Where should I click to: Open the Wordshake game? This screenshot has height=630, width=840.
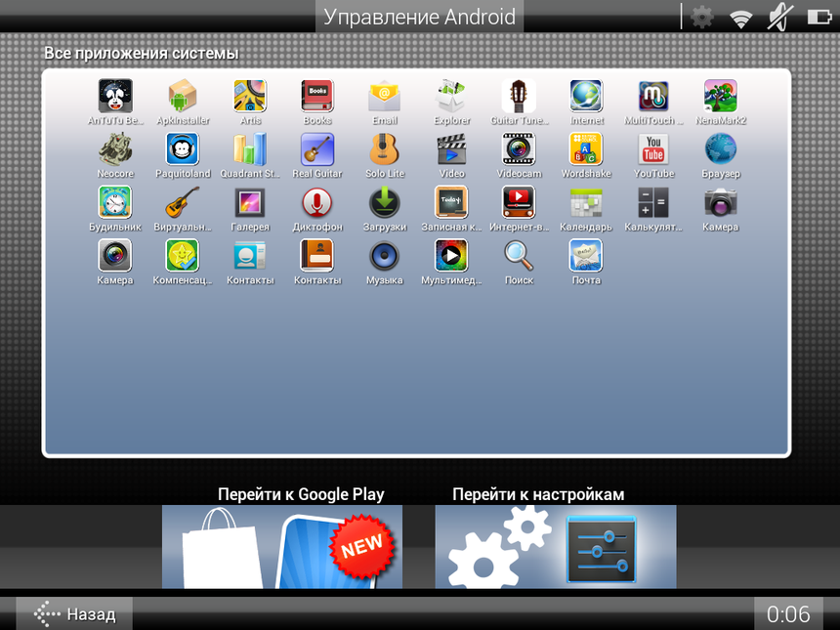[x=586, y=149]
